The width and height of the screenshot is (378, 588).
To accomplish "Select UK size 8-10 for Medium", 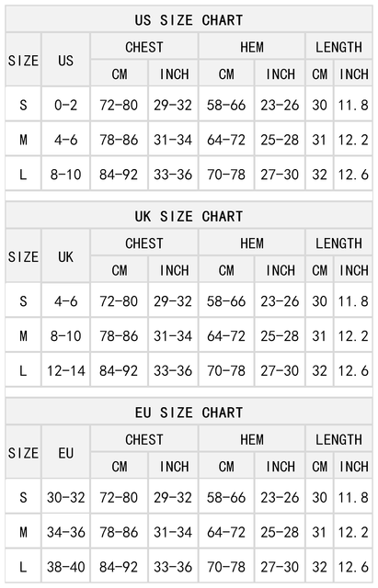I will click(x=65, y=335).
